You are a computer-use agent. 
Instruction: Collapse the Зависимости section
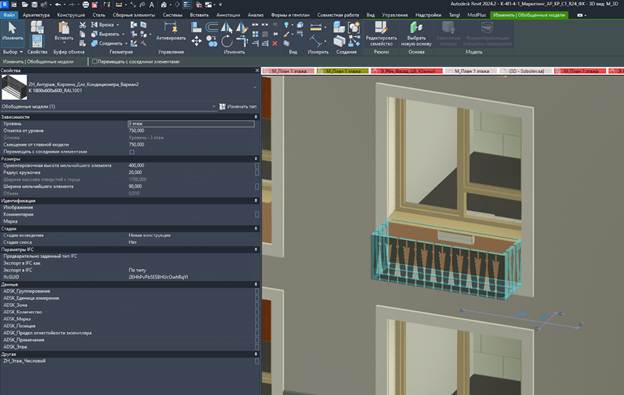point(256,117)
